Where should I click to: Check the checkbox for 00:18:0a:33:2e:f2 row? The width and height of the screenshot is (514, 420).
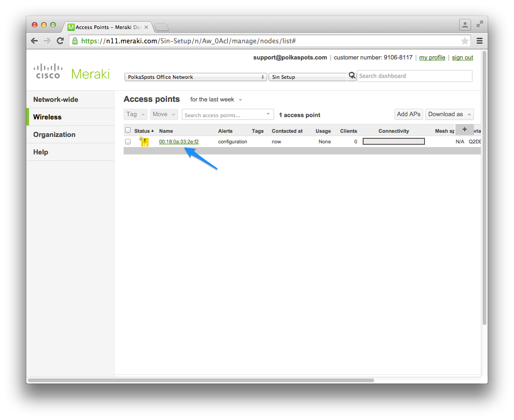(x=128, y=142)
